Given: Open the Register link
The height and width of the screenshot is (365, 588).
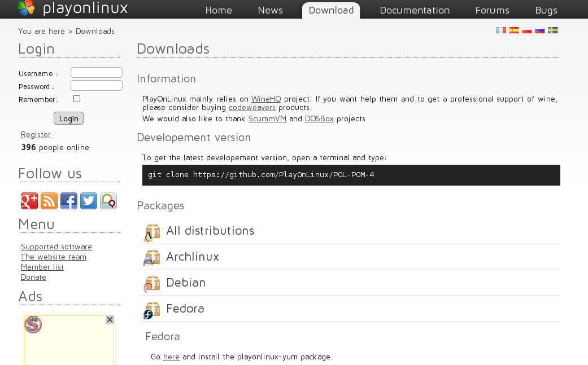Looking at the screenshot, I should (36, 134).
